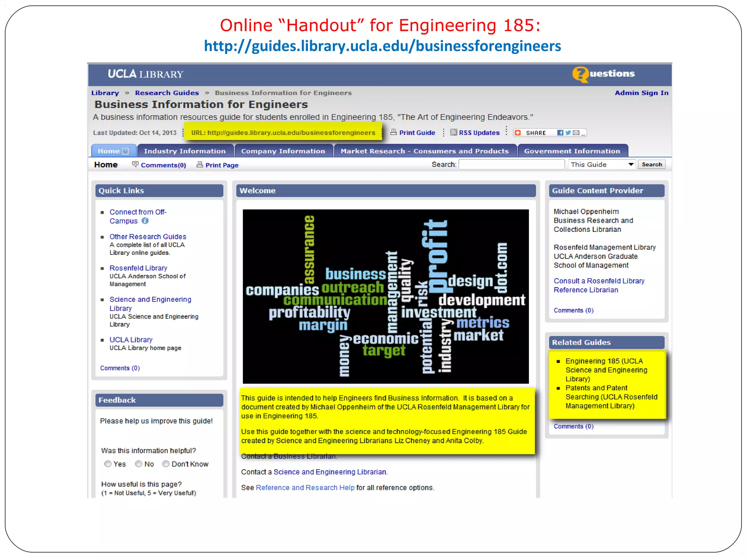
Task: Click the Research Guides breadcrumb link
Action: pos(167,93)
